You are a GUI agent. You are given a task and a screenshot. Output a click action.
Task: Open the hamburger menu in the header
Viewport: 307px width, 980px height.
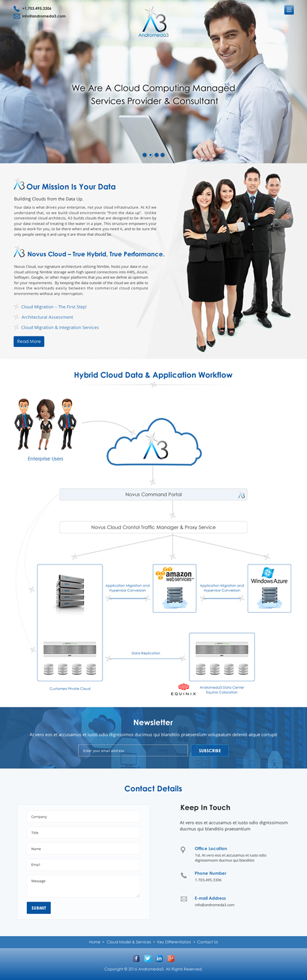pyautogui.click(x=289, y=10)
